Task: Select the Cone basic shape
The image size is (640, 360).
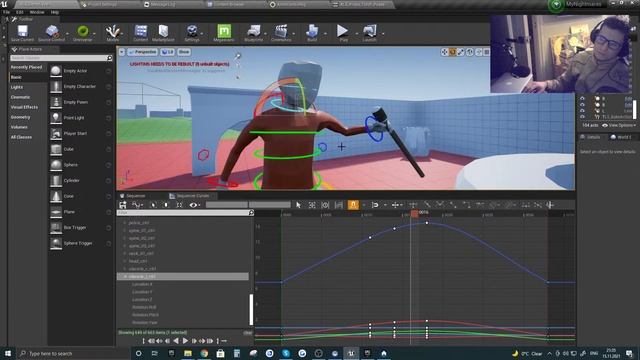Action: [x=56, y=196]
